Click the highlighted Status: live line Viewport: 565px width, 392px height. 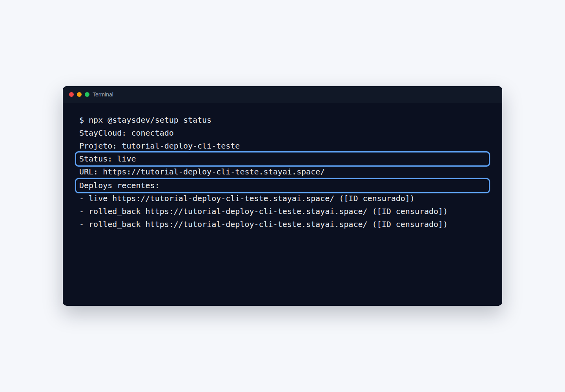(282, 159)
